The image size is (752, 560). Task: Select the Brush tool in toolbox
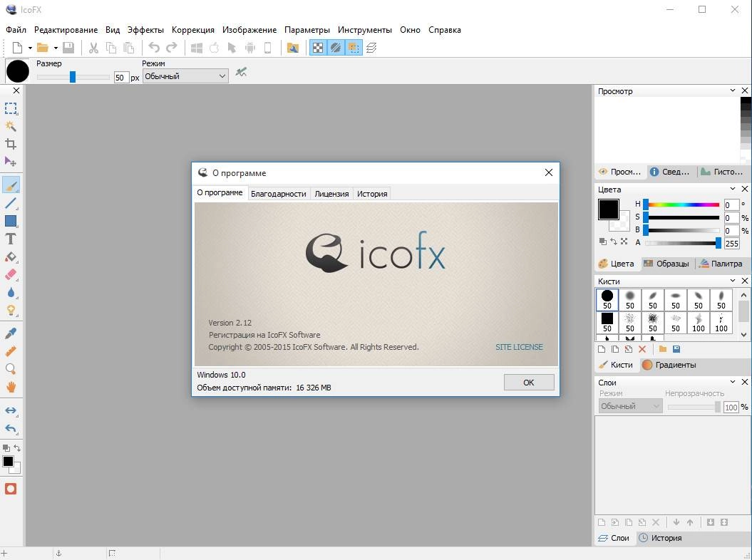[x=11, y=185]
